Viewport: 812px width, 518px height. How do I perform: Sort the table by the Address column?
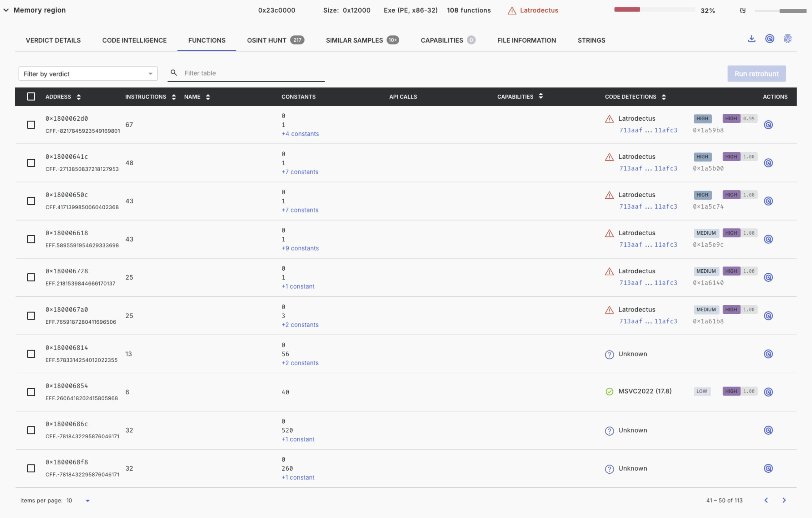(x=78, y=97)
